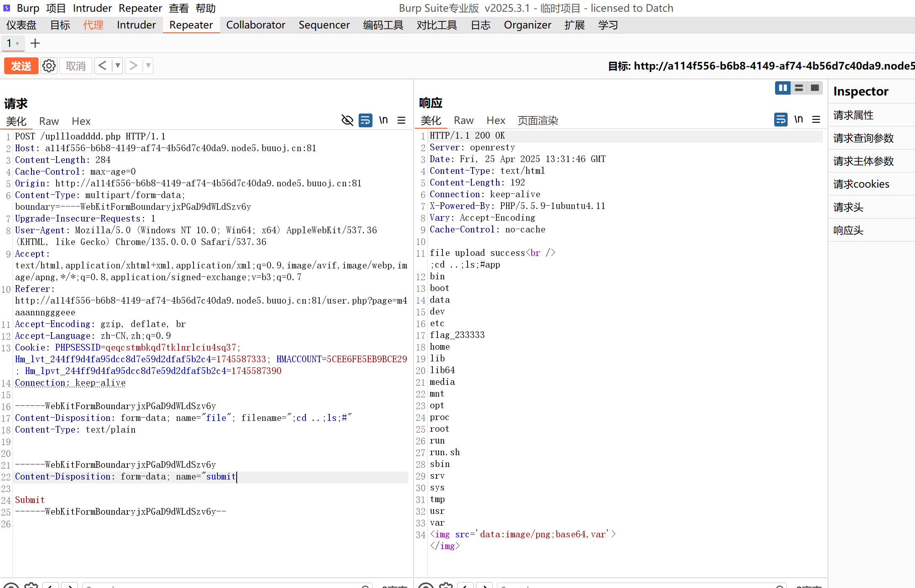915x588 pixels.
Task: Select combined tabbed layout icon
Action: (815, 88)
